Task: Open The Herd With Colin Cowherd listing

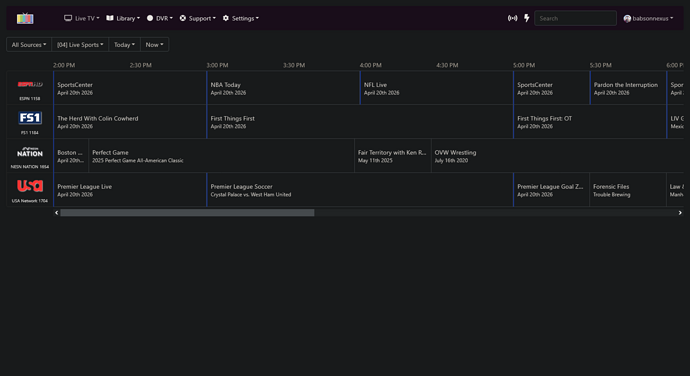Action: pos(130,122)
